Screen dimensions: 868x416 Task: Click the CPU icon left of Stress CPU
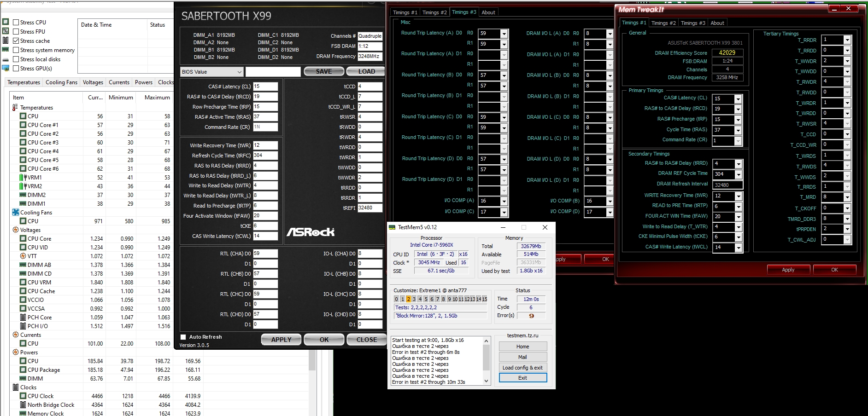(x=6, y=22)
